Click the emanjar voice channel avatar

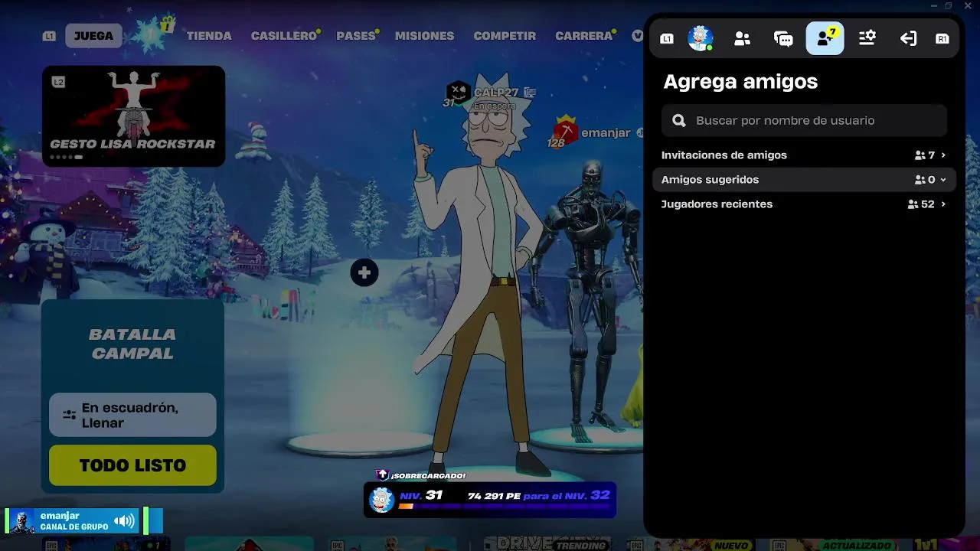click(22, 521)
